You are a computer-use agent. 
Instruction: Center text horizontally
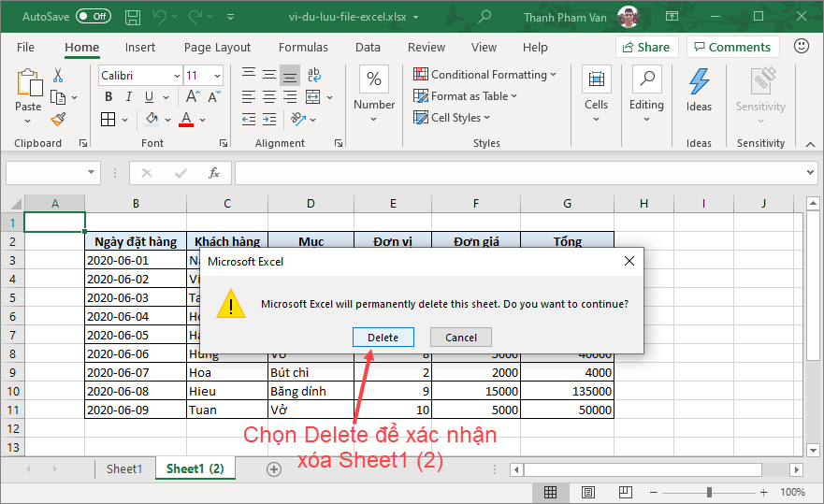coord(269,96)
